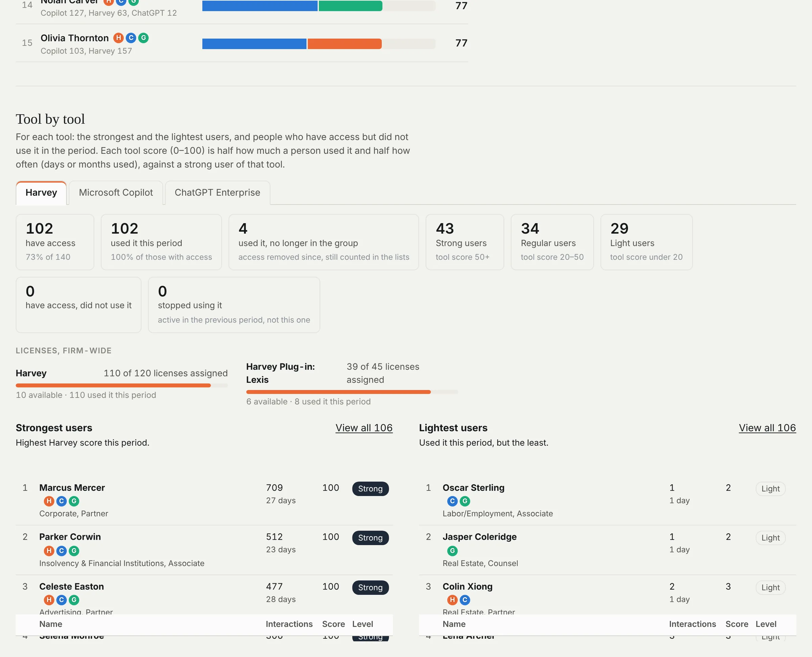This screenshot has width=812, height=657.
Task: Open View all 106 under Lightest users
Action: [767, 428]
